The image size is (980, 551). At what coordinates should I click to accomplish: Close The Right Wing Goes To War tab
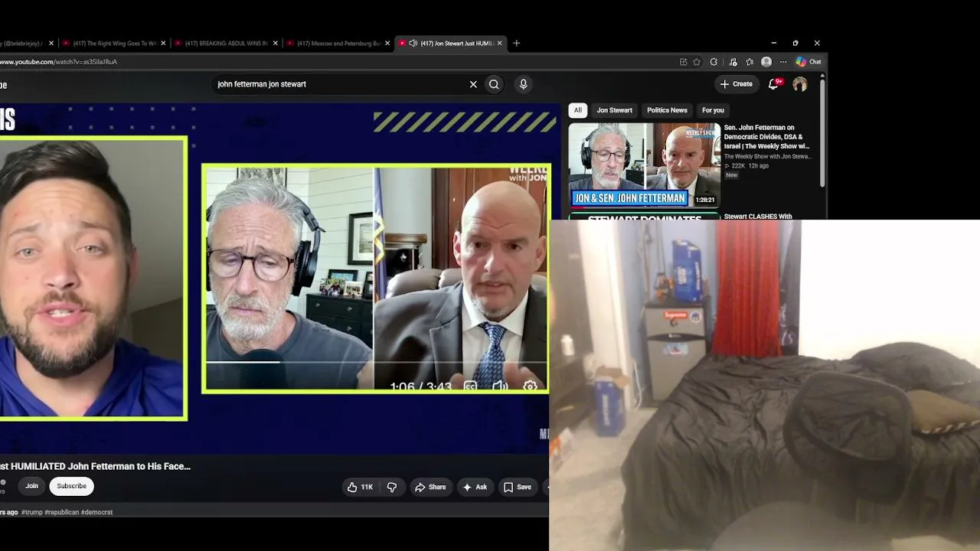(163, 44)
